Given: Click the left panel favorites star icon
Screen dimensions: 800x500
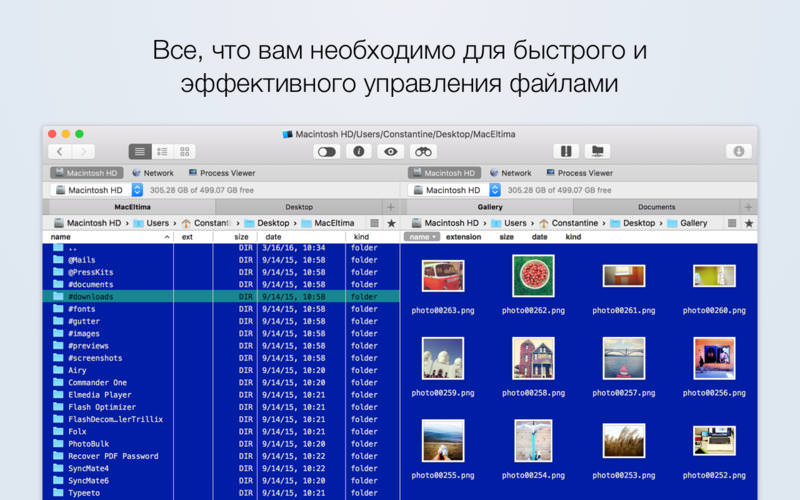Looking at the screenshot, I should pos(391,223).
